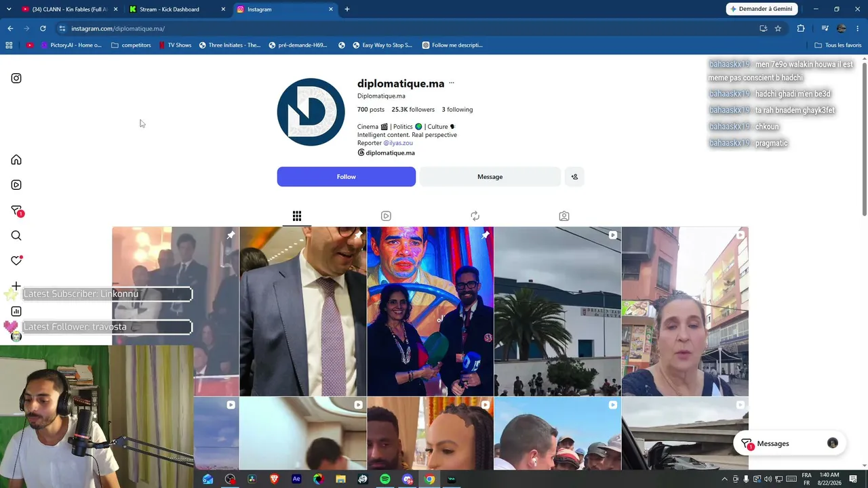Open the reel of woman on street
The image size is (868, 488).
(685, 312)
